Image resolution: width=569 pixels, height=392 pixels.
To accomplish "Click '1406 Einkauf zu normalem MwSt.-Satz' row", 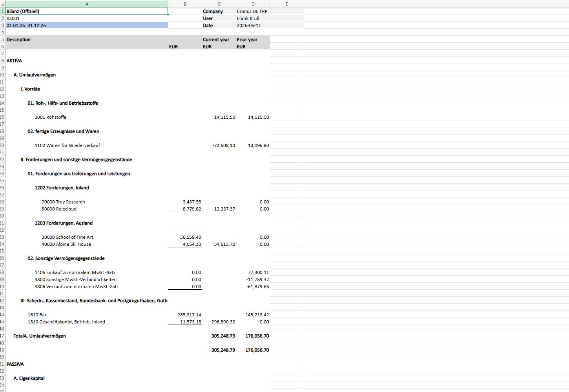I will click(75, 272).
